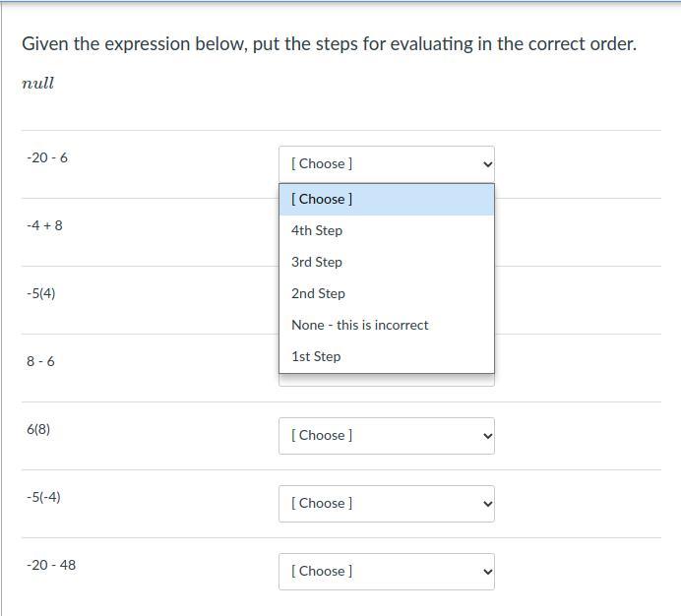Click the "[Choose]" text in the -20 - 6 select box

coord(322,163)
